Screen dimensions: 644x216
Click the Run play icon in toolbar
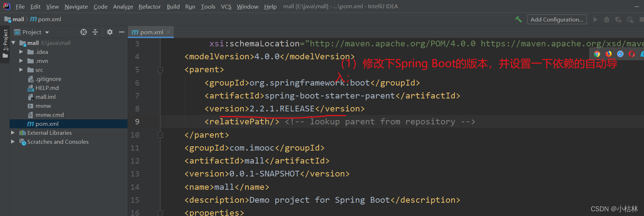[596, 19]
